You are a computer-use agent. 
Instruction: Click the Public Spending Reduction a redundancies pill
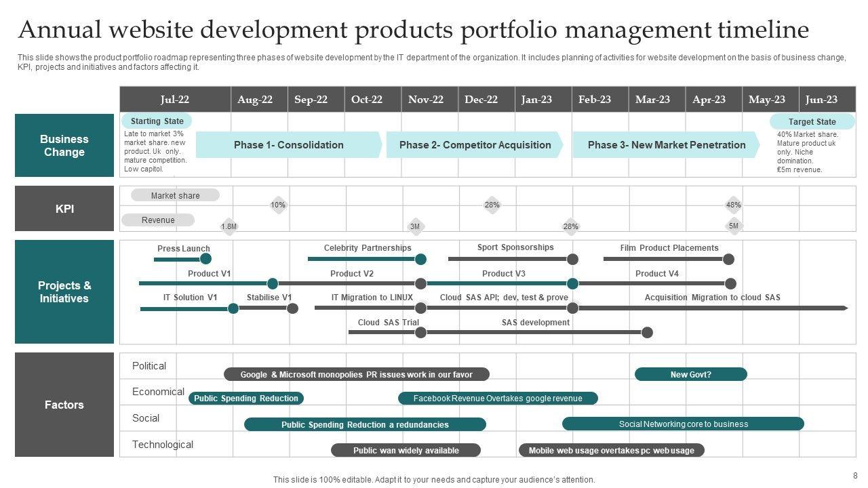click(x=365, y=424)
